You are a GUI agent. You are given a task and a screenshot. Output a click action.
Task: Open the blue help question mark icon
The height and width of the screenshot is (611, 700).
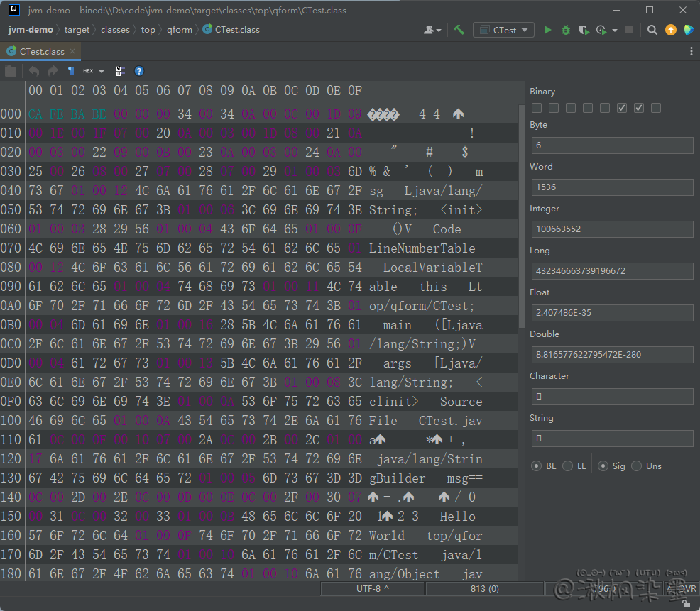(x=139, y=71)
